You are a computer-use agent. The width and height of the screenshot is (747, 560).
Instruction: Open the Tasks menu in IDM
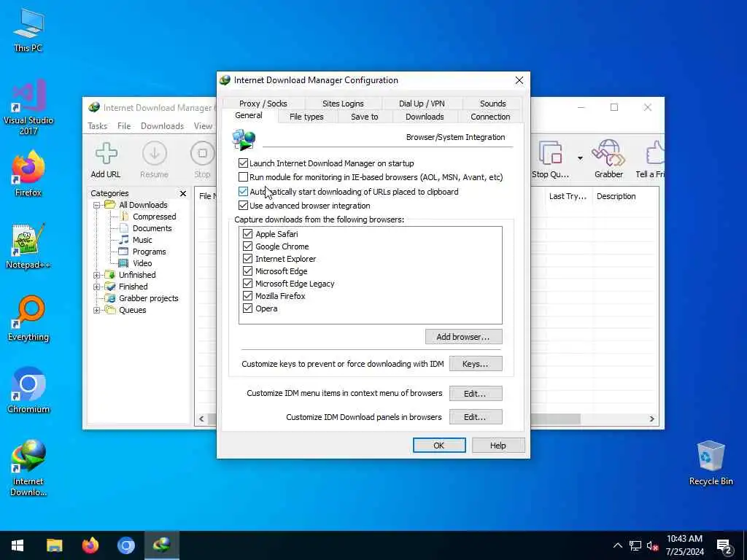97,125
